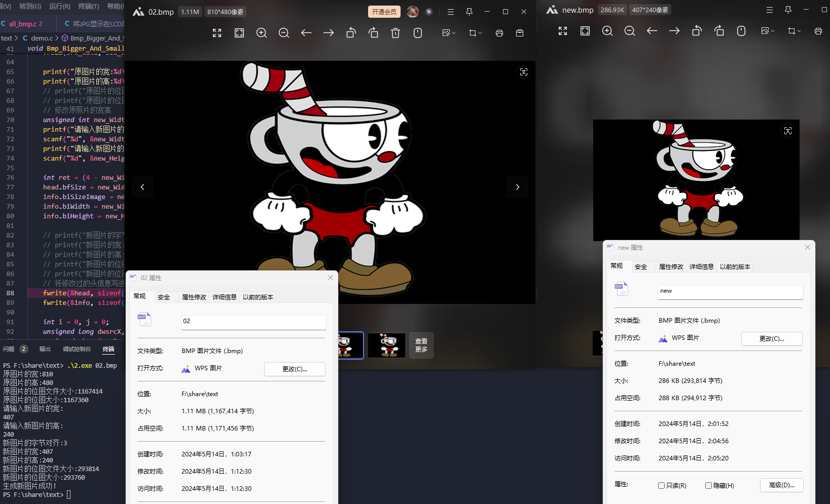
Task: Click 更改(C)... in the new properties dialog
Action: click(772, 339)
